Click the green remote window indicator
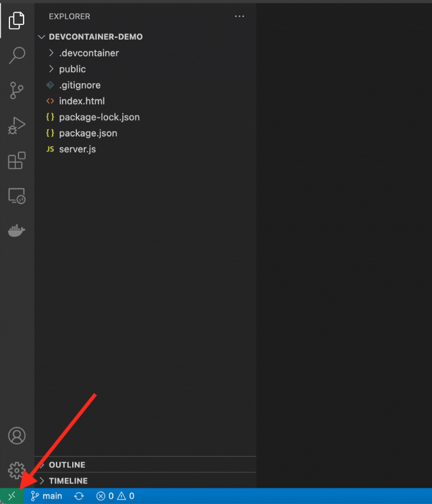This screenshot has height=504, width=432. tap(11, 496)
